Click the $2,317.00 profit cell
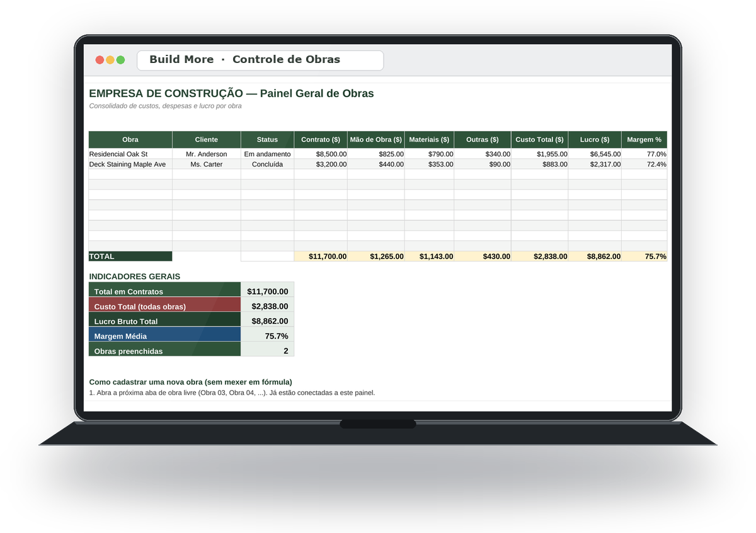 click(595, 164)
